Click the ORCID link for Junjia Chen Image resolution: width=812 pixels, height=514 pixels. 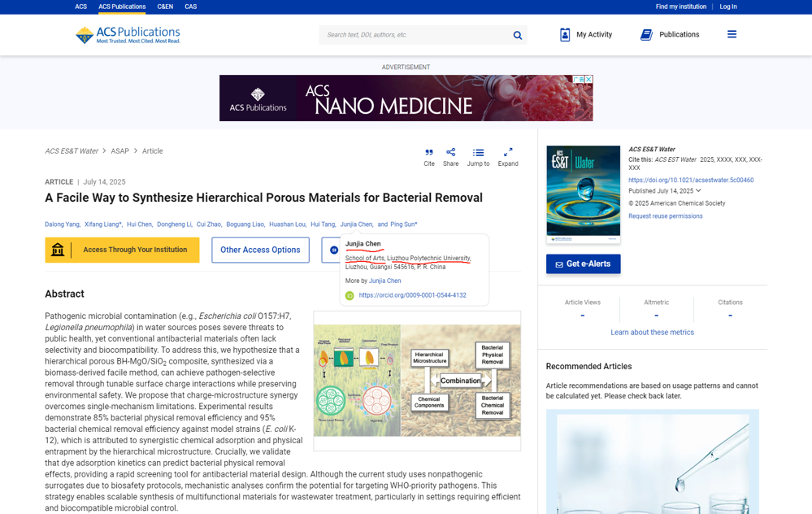click(x=412, y=295)
